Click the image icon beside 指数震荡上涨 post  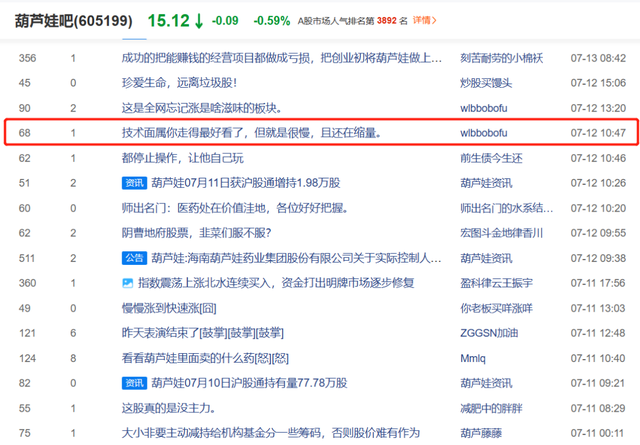(128, 283)
